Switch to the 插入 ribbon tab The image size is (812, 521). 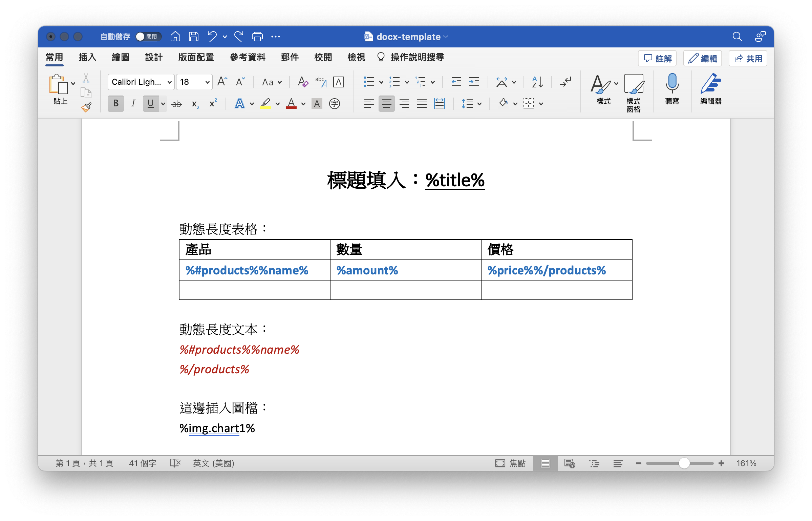tap(87, 58)
